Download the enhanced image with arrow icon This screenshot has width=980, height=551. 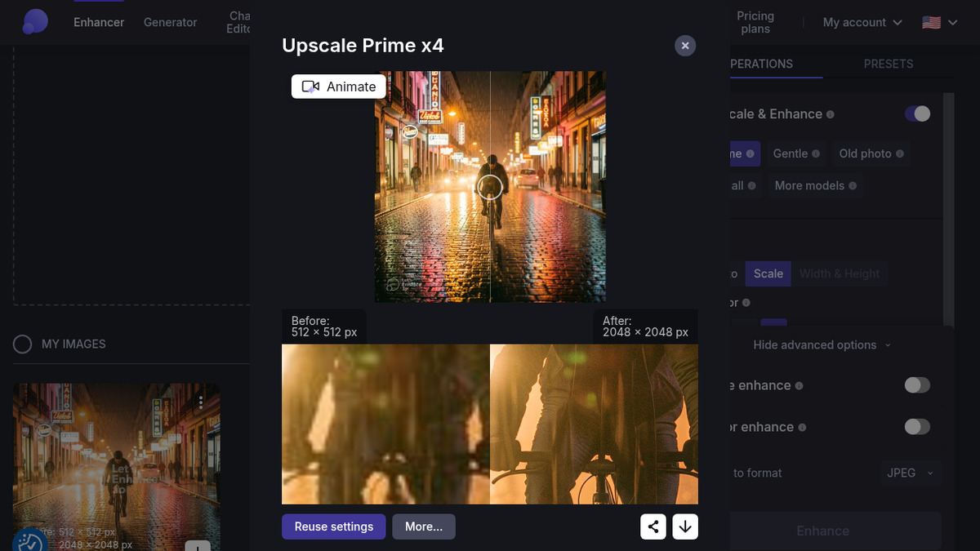click(685, 527)
